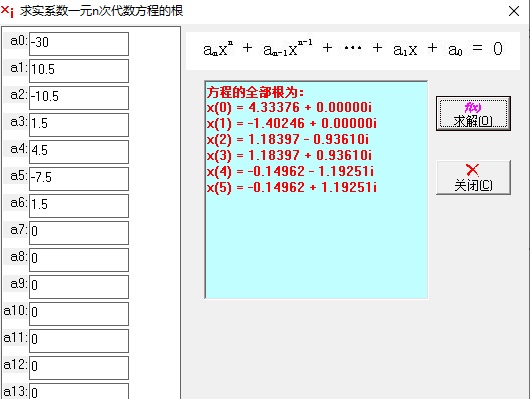Click root result x(5) = -0.14962 + 1.19251i
The image size is (530, 399).
292,187
